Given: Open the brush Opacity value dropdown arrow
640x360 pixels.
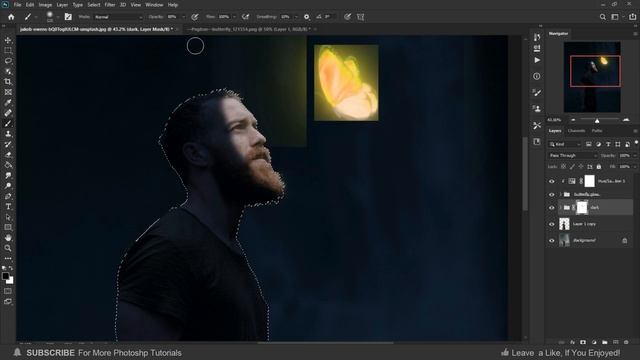Looking at the screenshot, I should pos(183,17).
